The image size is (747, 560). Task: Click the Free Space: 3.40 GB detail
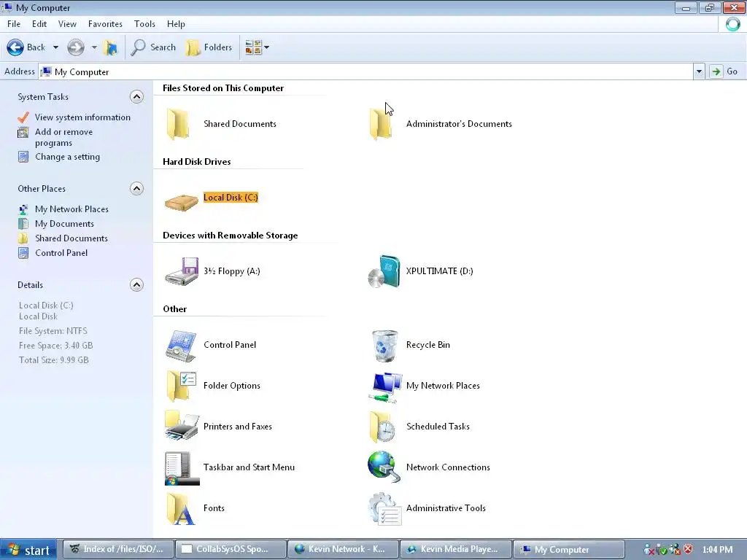click(x=55, y=346)
